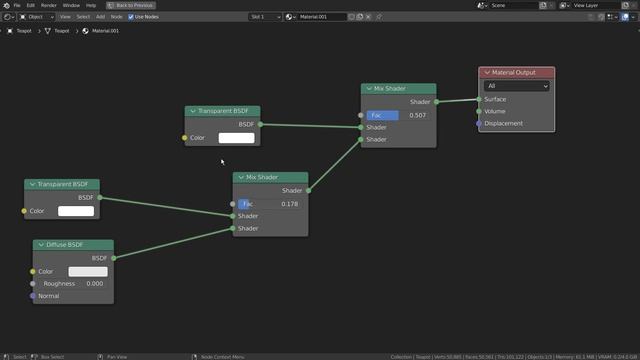This screenshot has height=360, width=640.
Task: Toggle the Use Nodes checkbox
Action: click(131, 17)
